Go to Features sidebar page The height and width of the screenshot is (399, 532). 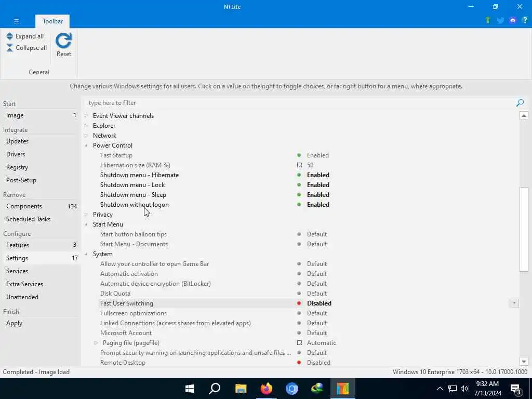coord(40,245)
